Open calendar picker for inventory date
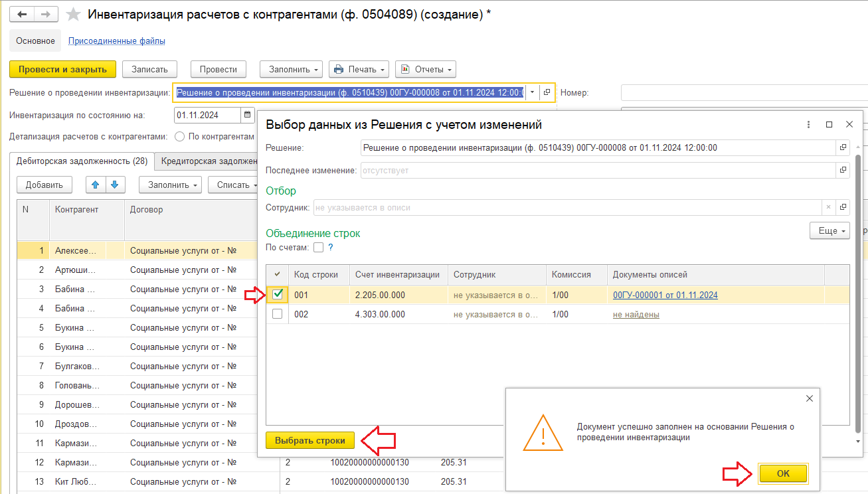 [248, 115]
